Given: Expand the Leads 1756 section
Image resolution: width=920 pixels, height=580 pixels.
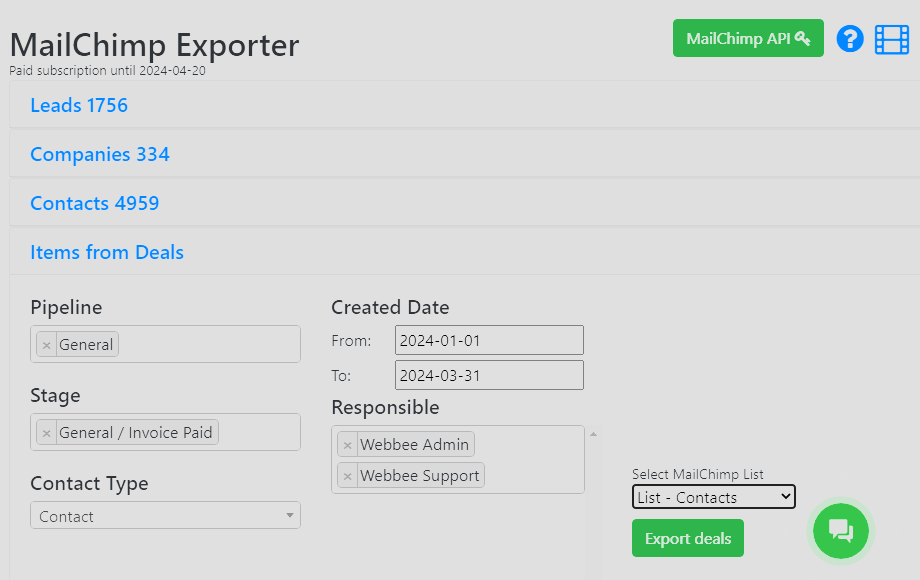Looking at the screenshot, I should click(x=79, y=105).
